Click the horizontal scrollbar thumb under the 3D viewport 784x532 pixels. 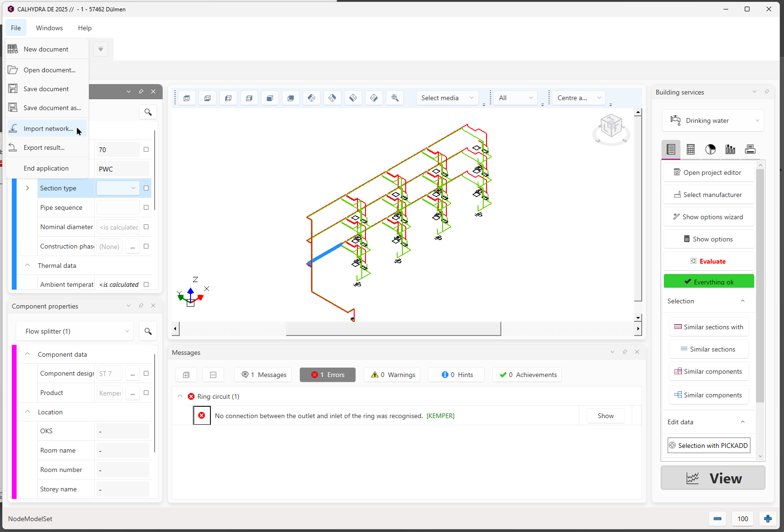(x=393, y=328)
